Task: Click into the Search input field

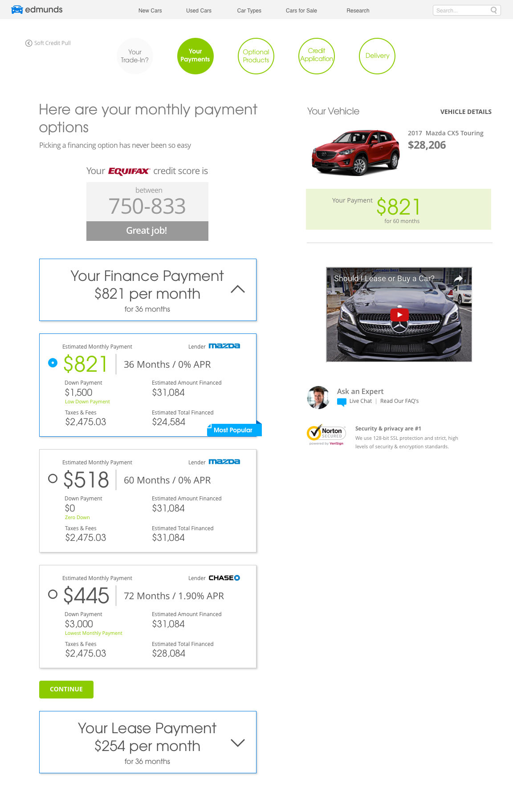Action: (461, 10)
